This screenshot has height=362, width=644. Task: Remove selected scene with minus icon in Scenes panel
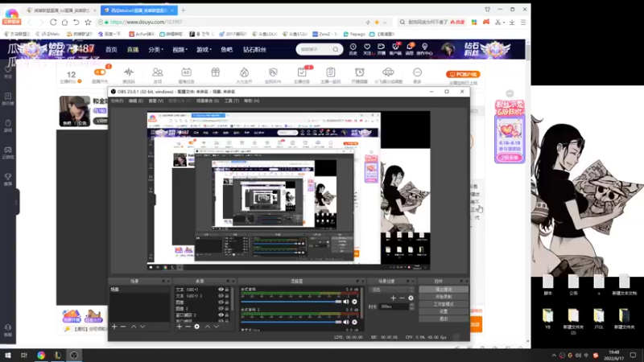coord(123,327)
